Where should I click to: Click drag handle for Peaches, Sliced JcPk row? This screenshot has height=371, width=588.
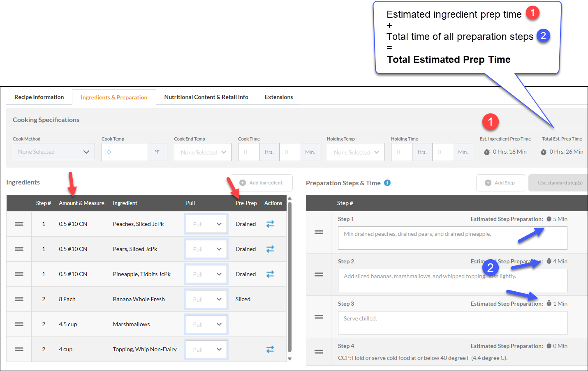(19, 224)
